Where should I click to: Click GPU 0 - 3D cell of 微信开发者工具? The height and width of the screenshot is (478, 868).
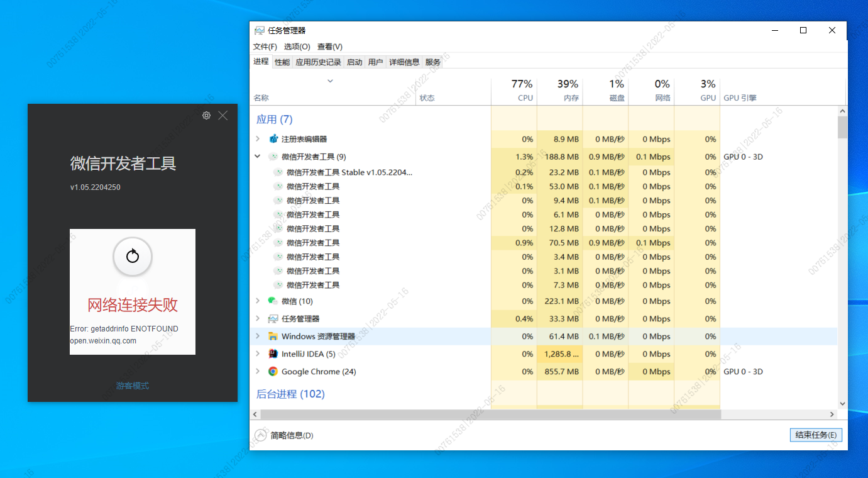(743, 157)
